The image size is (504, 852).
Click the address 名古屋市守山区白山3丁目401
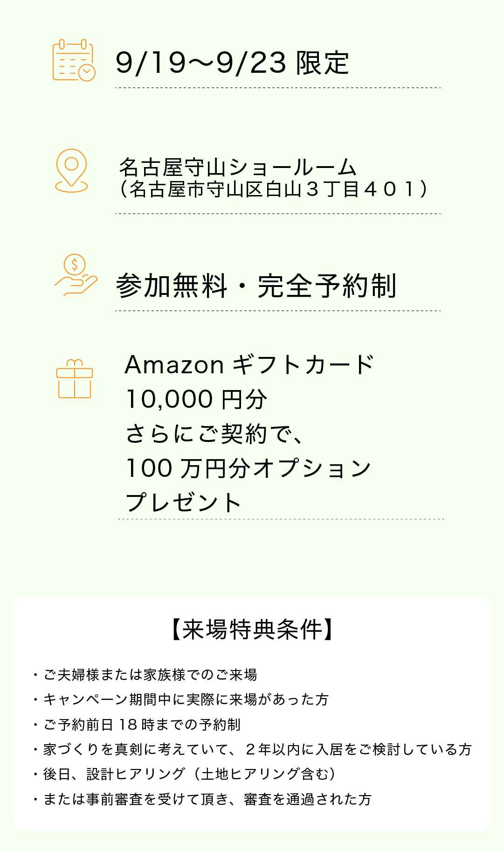click(x=274, y=189)
